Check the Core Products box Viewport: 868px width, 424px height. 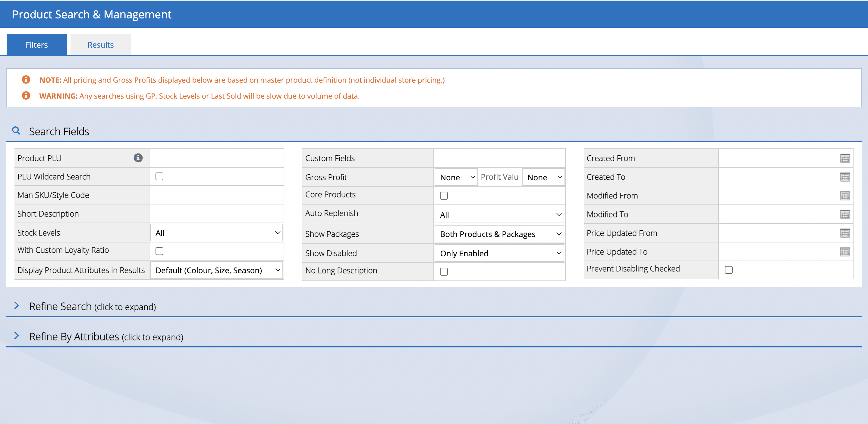pyautogui.click(x=444, y=195)
